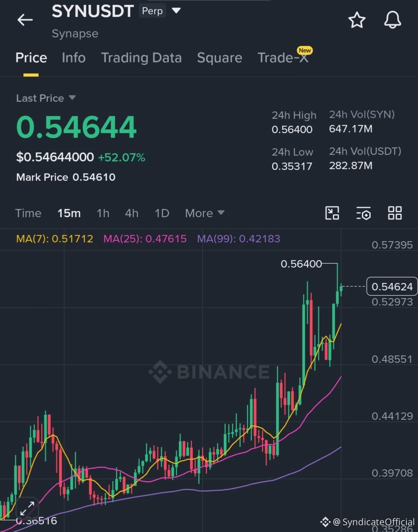Tap the 24h Vol(SYN) value 647.17M
Viewport: 418px width, 532px height.
tap(351, 129)
